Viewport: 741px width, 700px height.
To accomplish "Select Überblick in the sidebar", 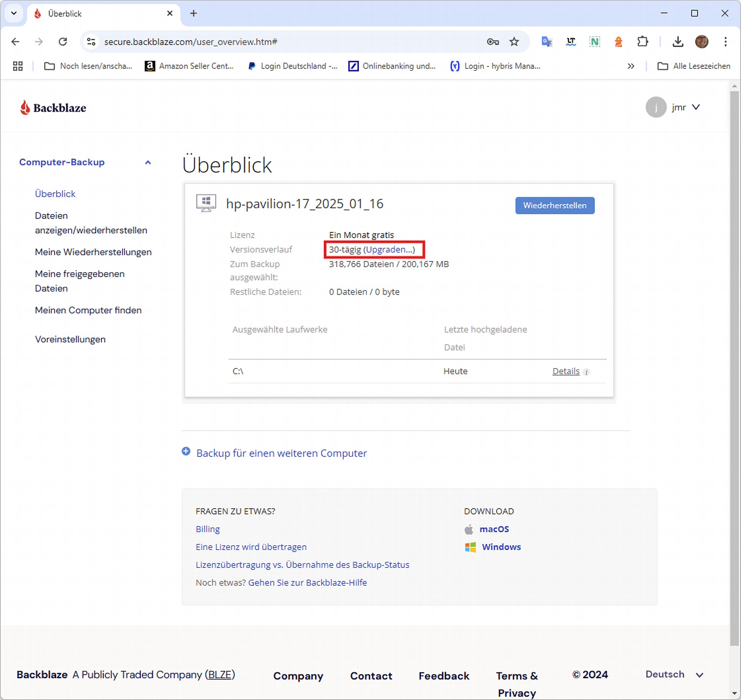I will coord(55,194).
